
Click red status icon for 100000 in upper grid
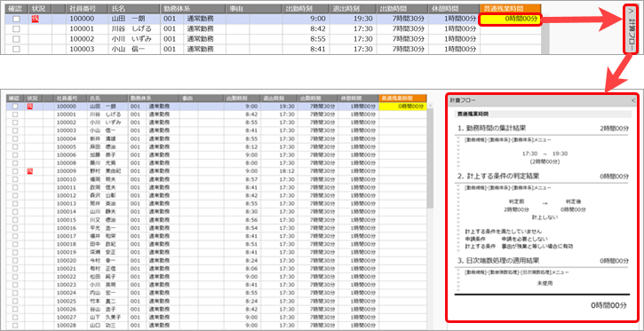(35, 19)
